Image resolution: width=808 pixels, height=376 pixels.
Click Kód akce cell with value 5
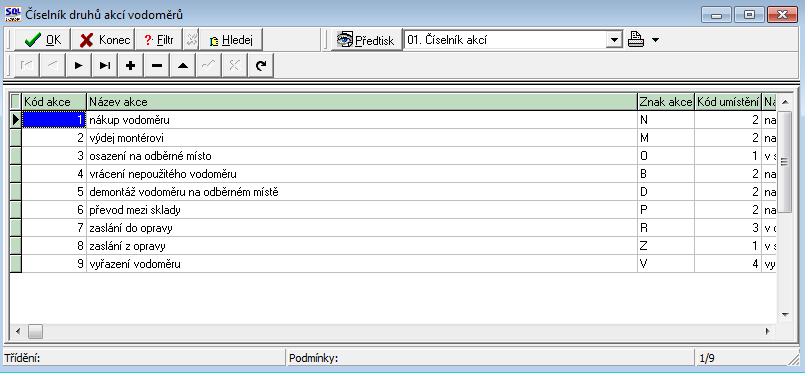tap(54, 192)
